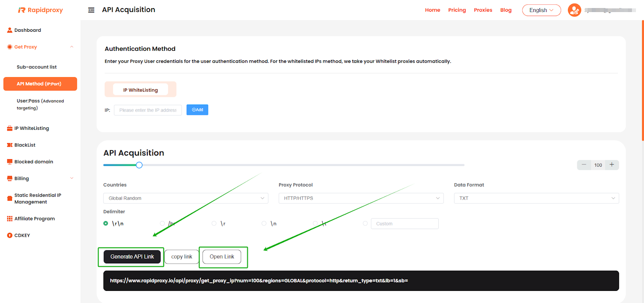Select the /br delimiter radio
The height and width of the screenshot is (303, 644).
point(162,223)
